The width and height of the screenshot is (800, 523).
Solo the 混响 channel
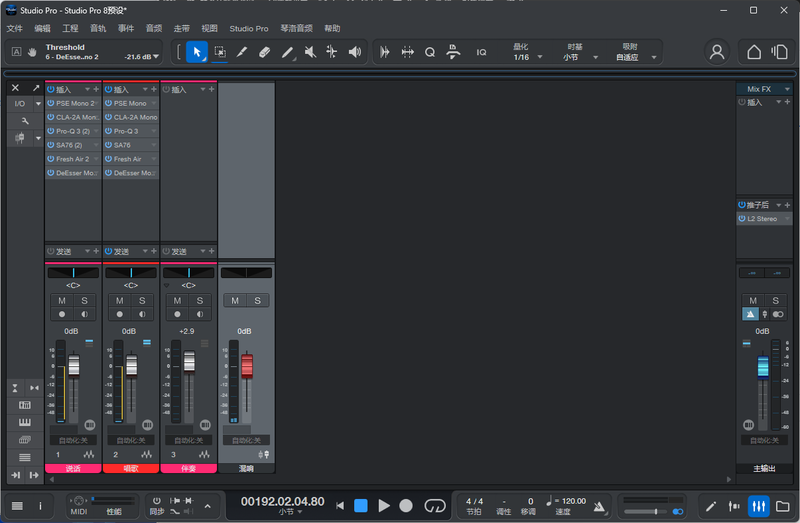coord(258,301)
